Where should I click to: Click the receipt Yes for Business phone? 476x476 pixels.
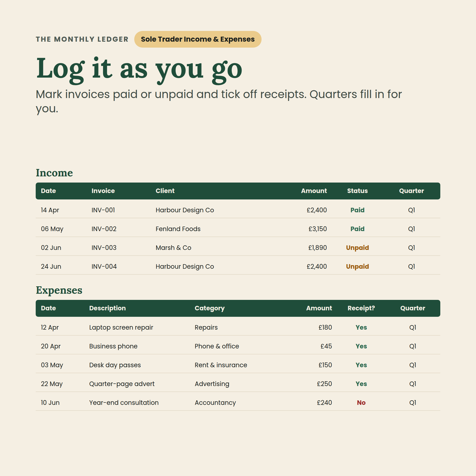(361, 346)
